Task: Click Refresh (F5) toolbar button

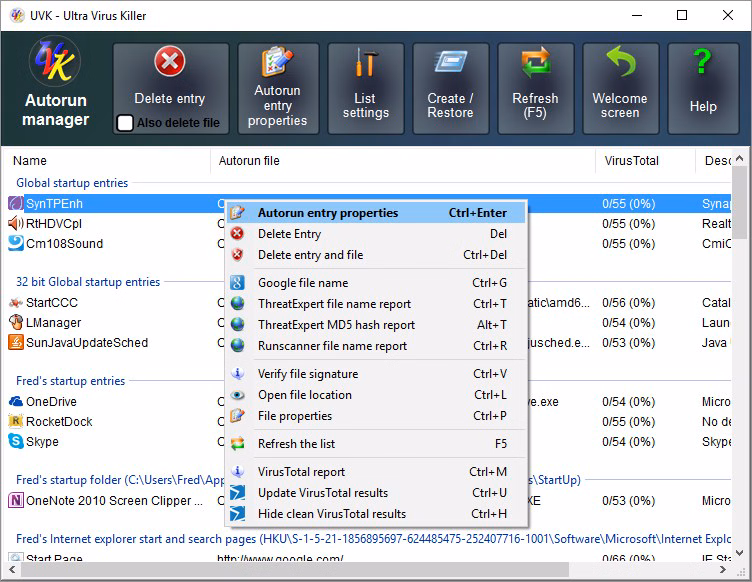Action: pos(535,88)
